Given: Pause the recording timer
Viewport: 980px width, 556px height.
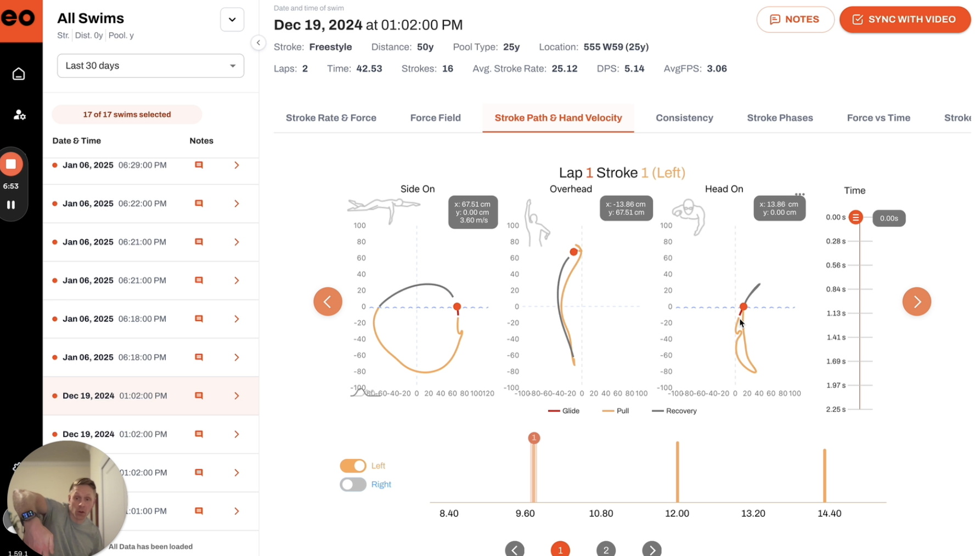Looking at the screenshot, I should pyautogui.click(x=11, y=205).
